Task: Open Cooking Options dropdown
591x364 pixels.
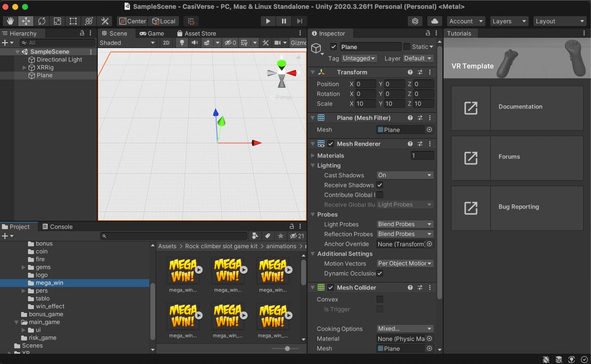Action: click(x=405, y=329)
